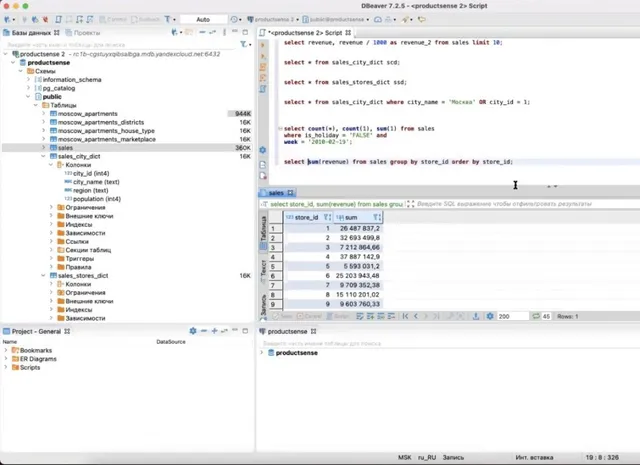
Task: Focus database navigator search field
Action: tap(122, 44)
